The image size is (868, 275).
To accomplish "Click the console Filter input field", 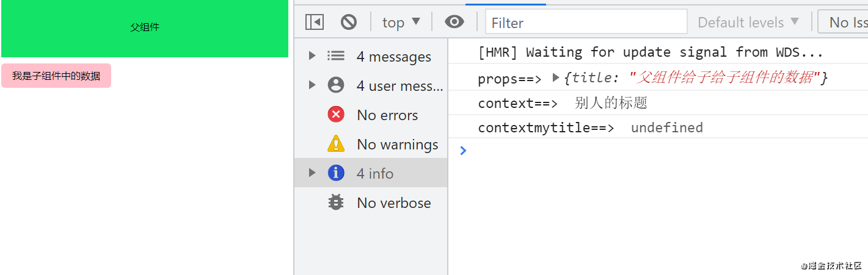I will pos(586,23).
